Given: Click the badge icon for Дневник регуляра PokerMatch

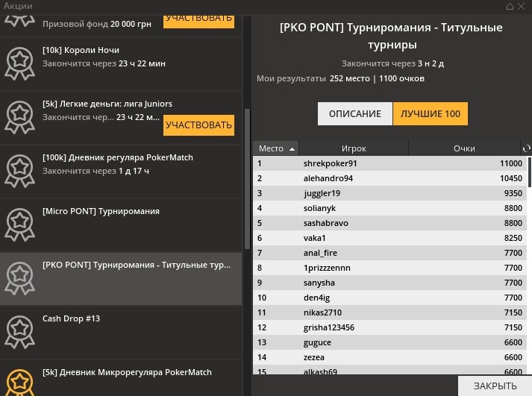Looking at the screenshot, I should tap(20, 171).
